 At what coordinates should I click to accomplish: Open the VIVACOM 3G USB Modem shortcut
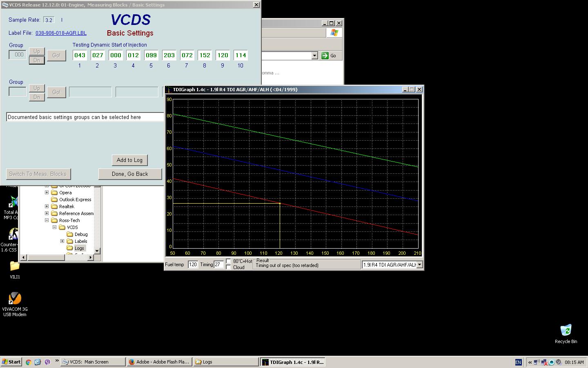pyautogui.click(x=15, y=299)
